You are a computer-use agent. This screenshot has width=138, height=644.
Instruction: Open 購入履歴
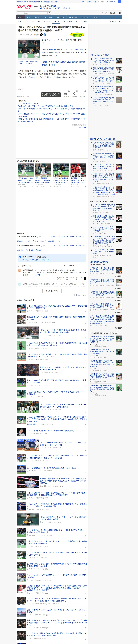click(112, 13)
